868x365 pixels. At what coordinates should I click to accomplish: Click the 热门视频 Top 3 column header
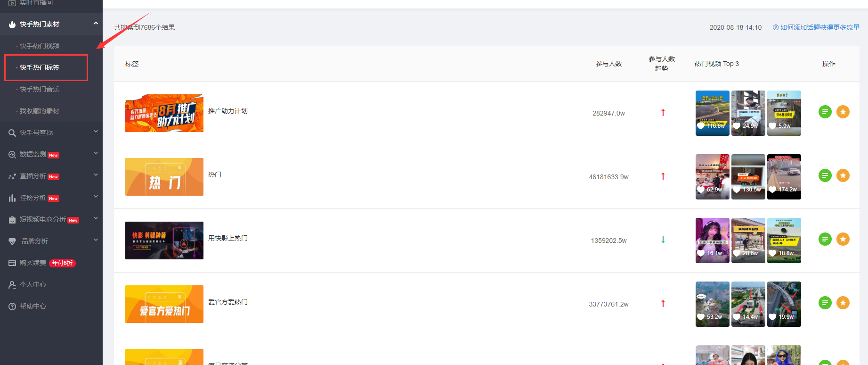click(x=717, y=64)
